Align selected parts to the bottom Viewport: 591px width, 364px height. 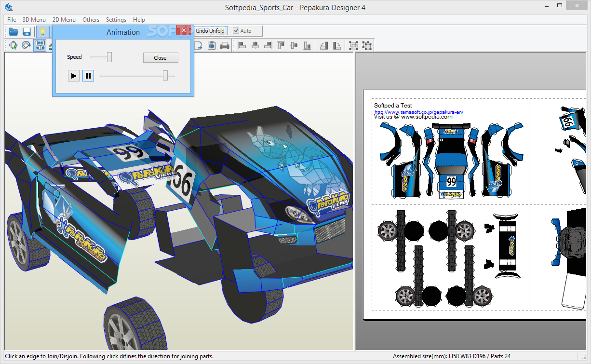pyautogui.click(x=308, y=45)
